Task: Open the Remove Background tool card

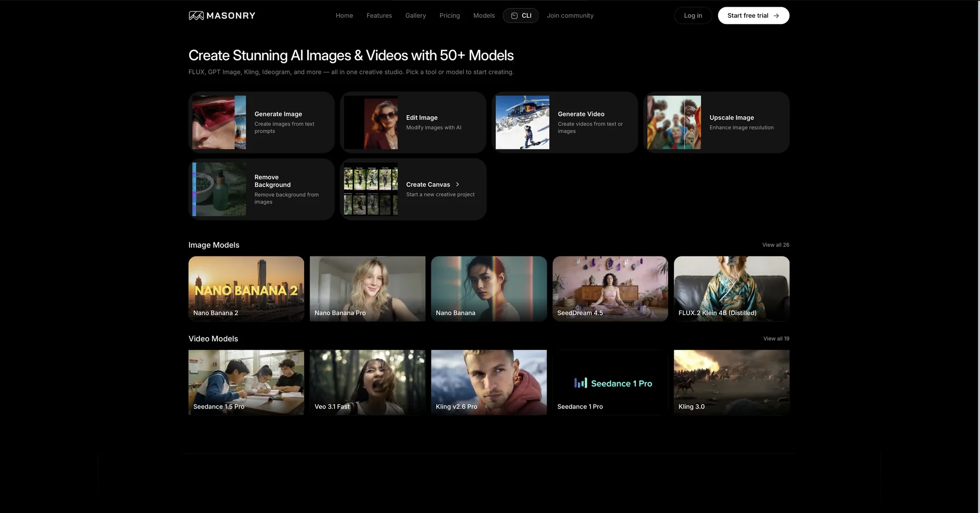Action: click(261, 189)
